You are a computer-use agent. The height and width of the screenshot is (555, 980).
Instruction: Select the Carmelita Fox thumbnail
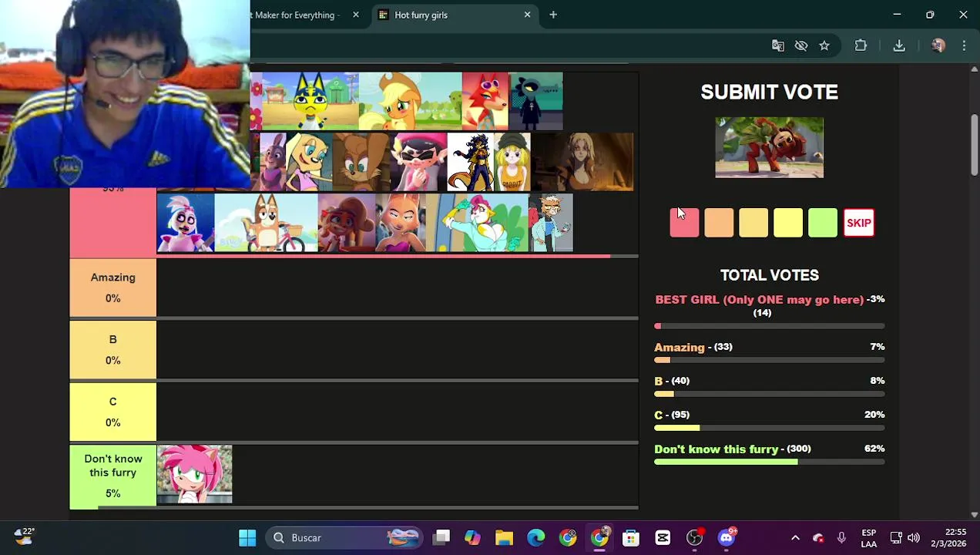pyautogui.click(x=471, y=162)
